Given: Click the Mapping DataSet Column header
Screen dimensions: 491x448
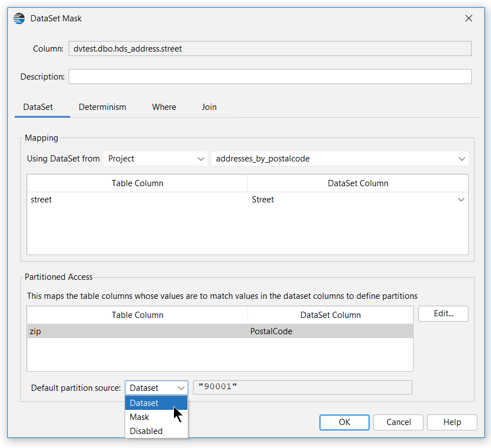Looking at the screenshot, I should coord(358,183).
